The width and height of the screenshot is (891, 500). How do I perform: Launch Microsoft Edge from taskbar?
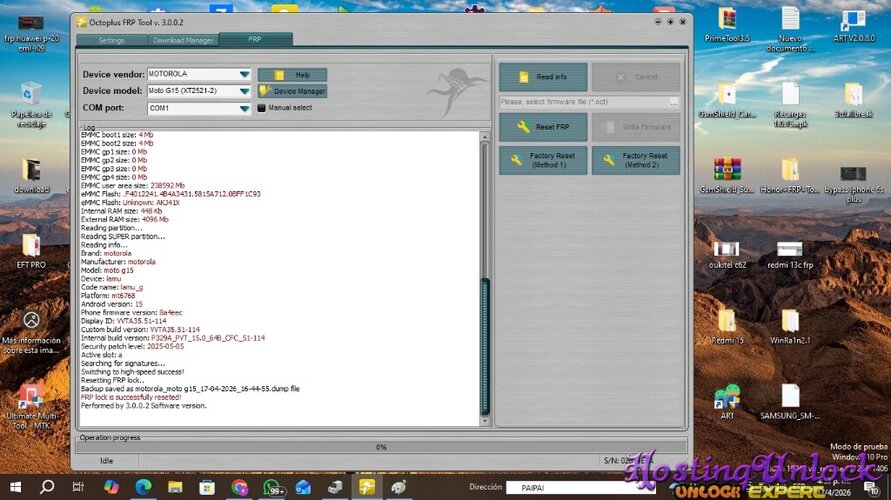(143, 487)
